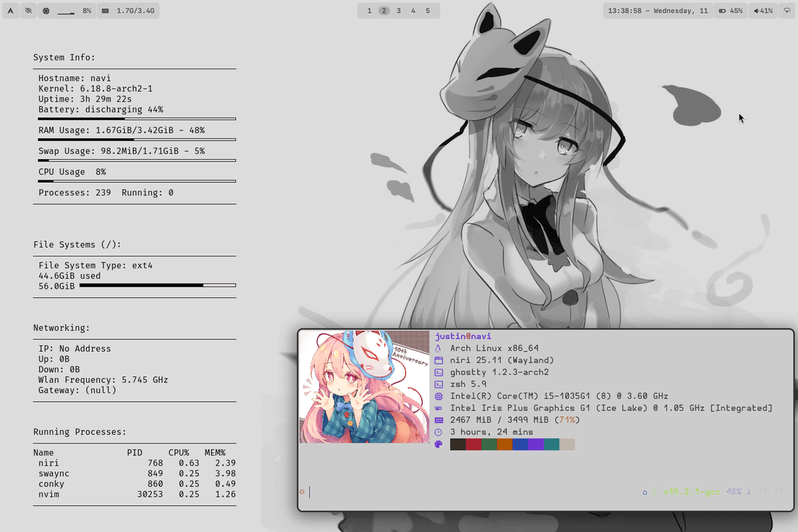This screenshot has width=798, height=532.
Task: Click the orange prompt symbol in the terminal
Action: (x=302, y=492)
